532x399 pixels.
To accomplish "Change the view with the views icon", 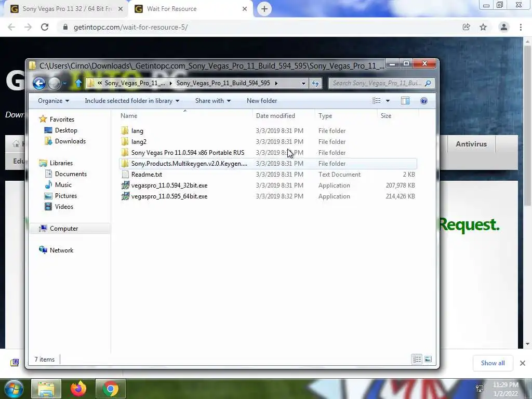I will pyautogui.click(x=376, y=101).
